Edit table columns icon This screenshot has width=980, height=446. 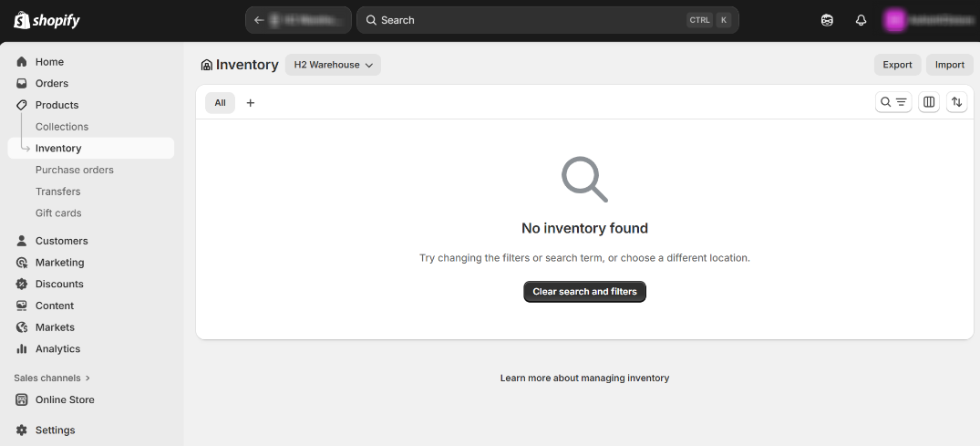coord(929,102)
